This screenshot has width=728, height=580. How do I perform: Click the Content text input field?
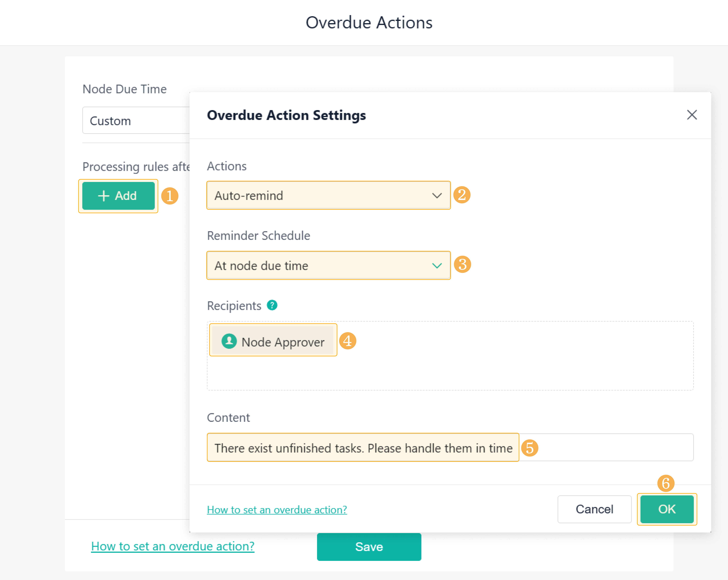point(450,447)
